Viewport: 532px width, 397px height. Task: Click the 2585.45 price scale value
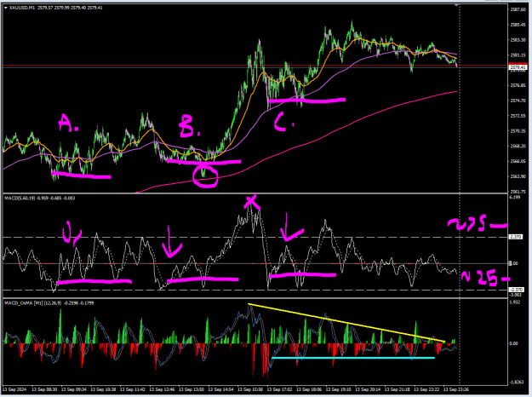click(518, 25)
